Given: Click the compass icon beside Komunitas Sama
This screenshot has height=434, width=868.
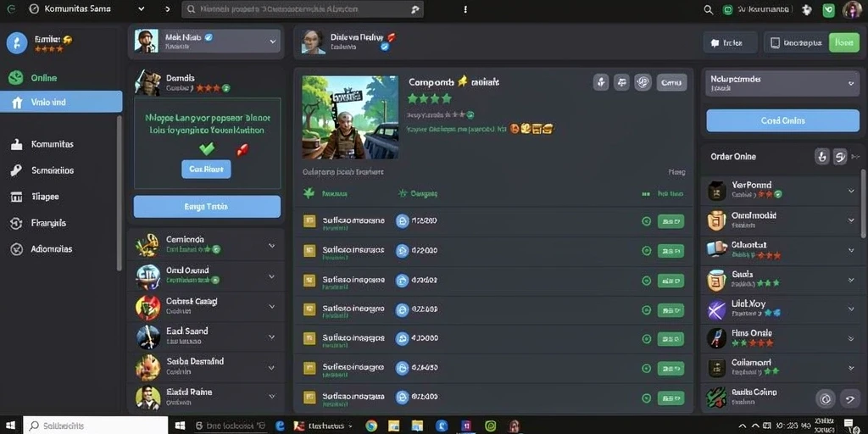Looking at the screenshot, I should click(x=34, y=8).
